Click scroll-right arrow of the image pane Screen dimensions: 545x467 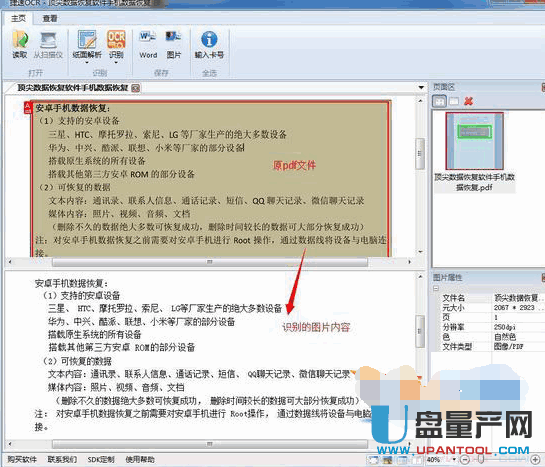coord(409,262)
